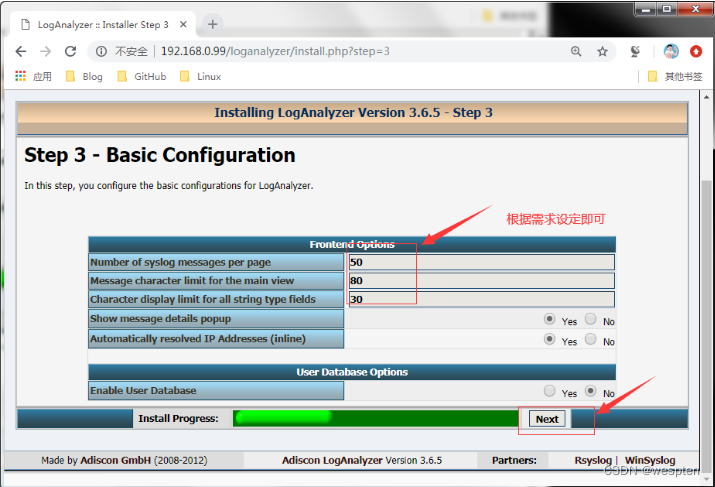Close the LogAnalyzer Installer Step 3 tab
The image size is (715, 487).
pyautogui.click(x=183, y=25)
